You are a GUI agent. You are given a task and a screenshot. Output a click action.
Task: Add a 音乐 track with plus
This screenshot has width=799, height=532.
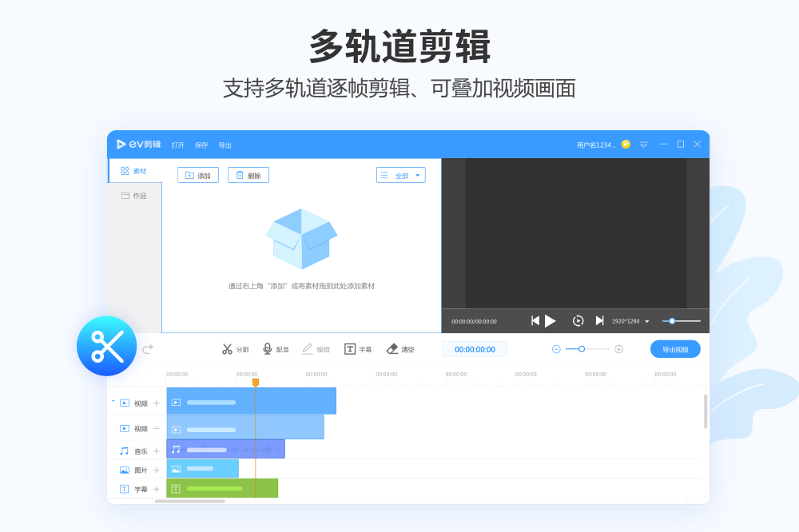click(157, 451)
